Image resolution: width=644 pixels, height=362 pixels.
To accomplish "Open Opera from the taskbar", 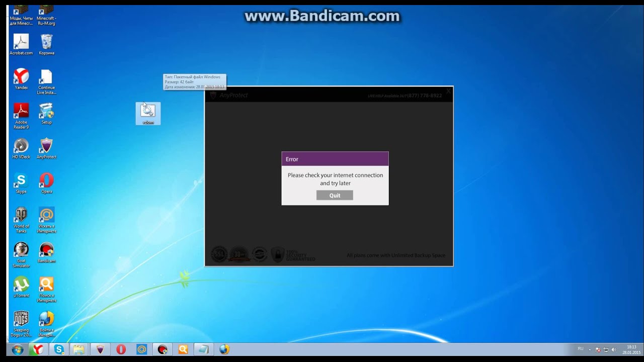I will (x=121, y=349).
